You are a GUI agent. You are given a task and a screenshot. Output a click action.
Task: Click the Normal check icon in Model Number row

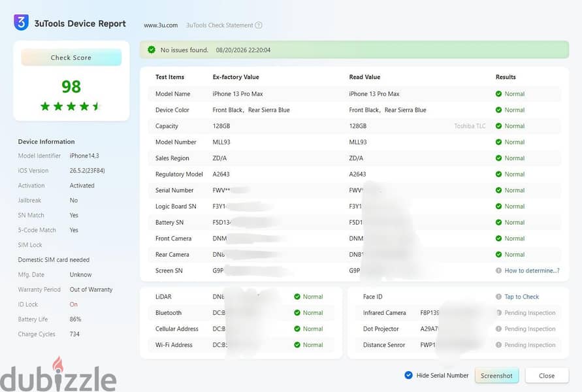(x=498, y=142)
